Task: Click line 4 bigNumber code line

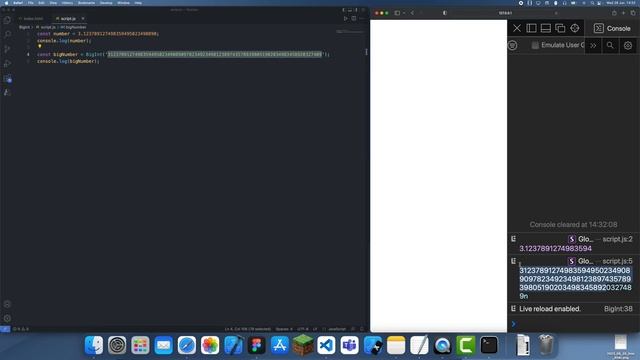Action: point(183,54)
